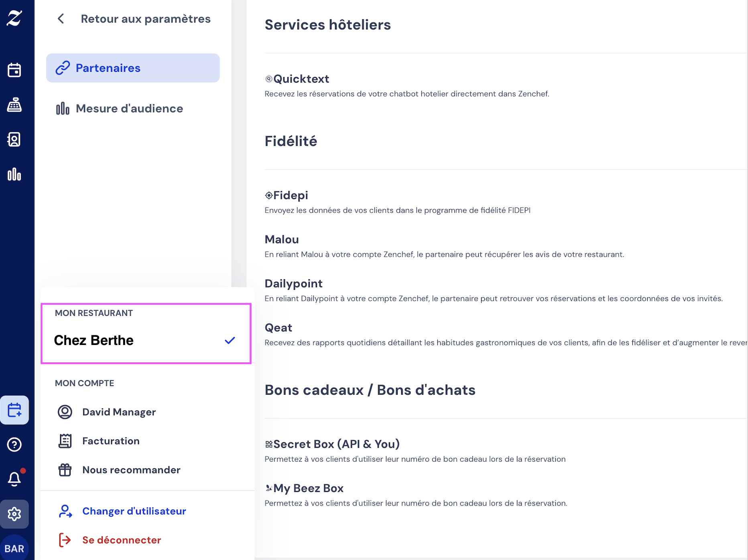Screen dimensions: 748x560
Task: Click the Services hôteliers heading
Action: point(327,25)
